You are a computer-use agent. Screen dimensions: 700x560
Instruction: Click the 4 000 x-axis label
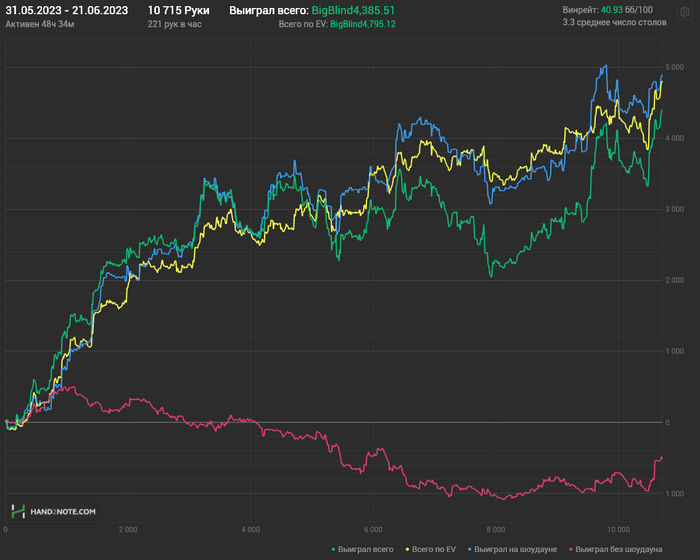point(250,530)
